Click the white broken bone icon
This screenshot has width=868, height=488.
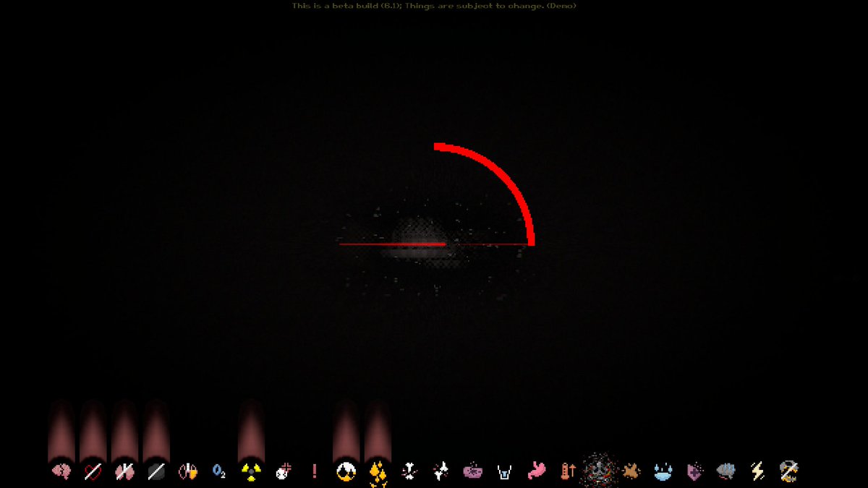click(409, 471)
